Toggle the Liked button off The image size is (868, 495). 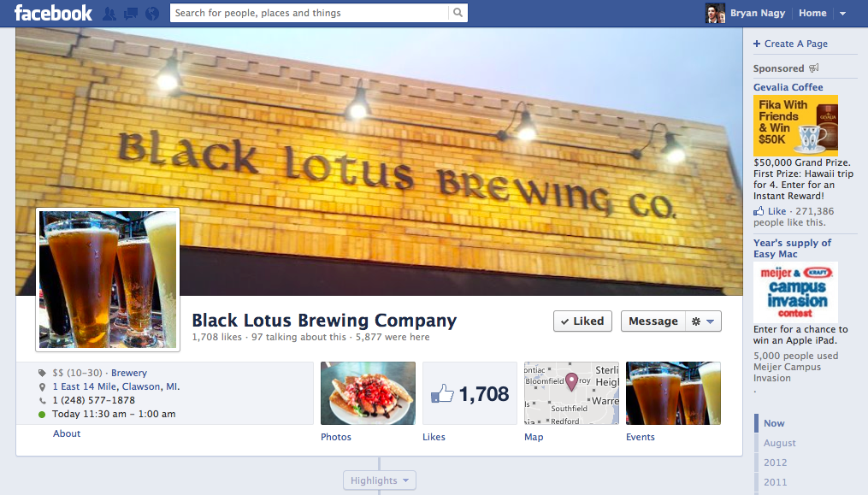(582, 321)
